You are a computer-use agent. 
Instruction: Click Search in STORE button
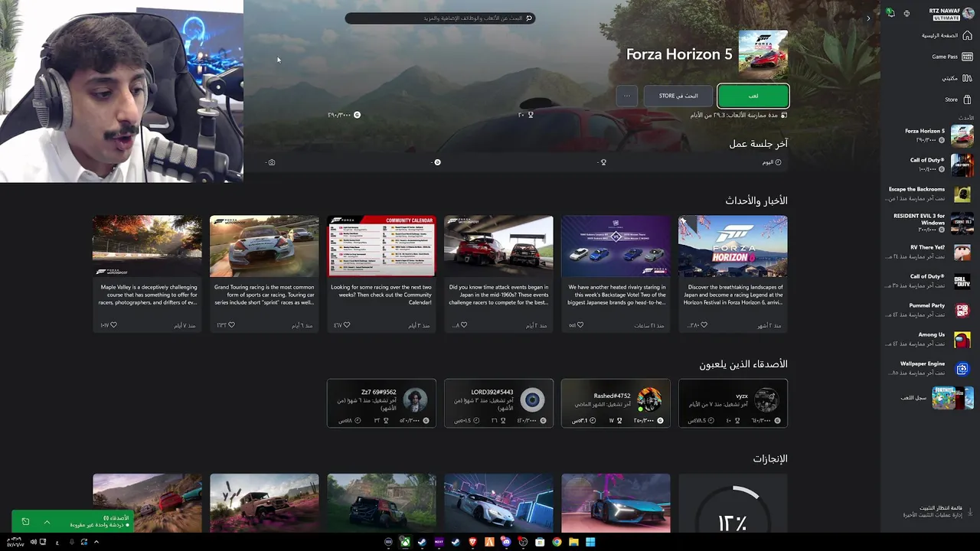(x=678, y=96)
